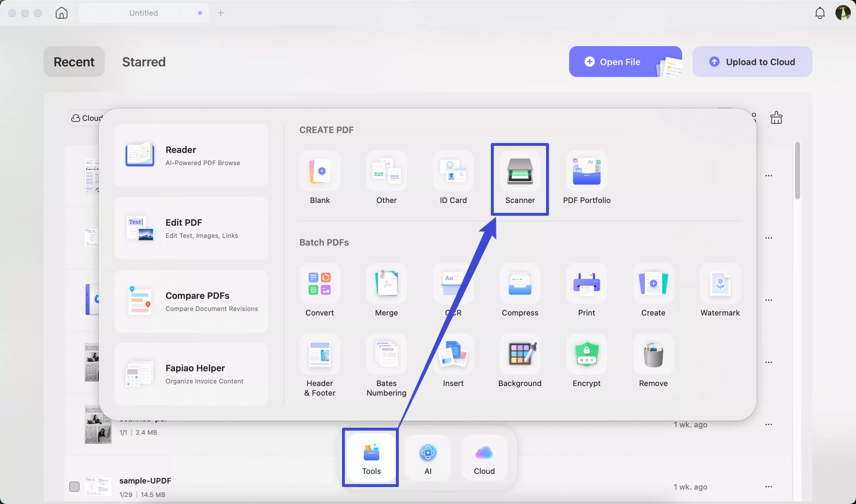Image resolution: width=856 pixels, height=504 pixels.
Task: Click Upload to Cloud
Action: pyautogui.click(x=752, y=61)
